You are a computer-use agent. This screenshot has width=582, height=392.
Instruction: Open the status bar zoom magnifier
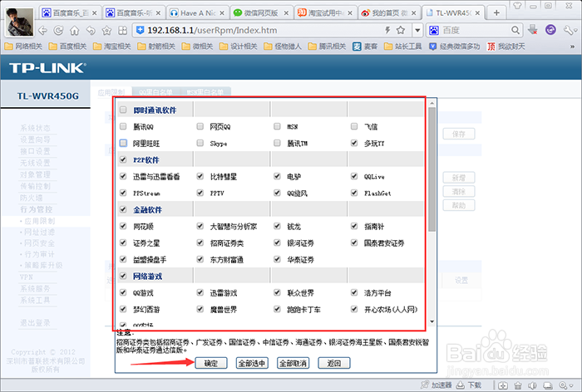565,385
